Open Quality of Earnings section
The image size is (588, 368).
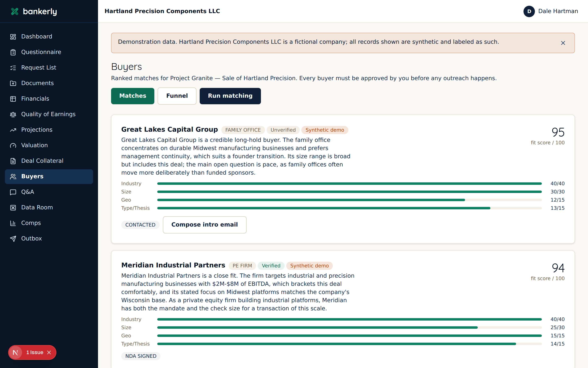[49, 114]
